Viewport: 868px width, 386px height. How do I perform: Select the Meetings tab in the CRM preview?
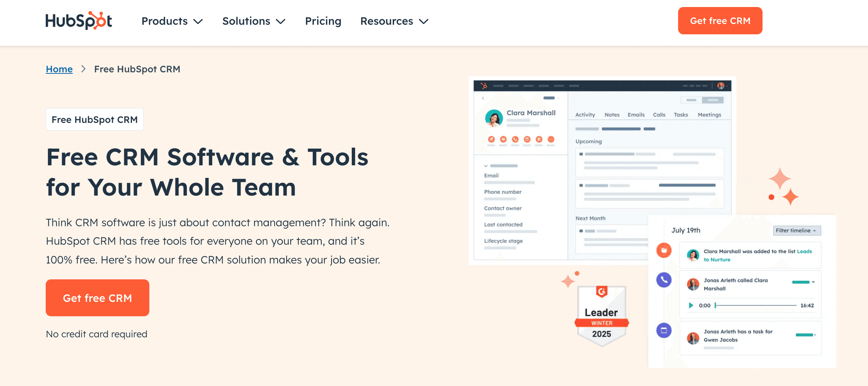(709, 115)
